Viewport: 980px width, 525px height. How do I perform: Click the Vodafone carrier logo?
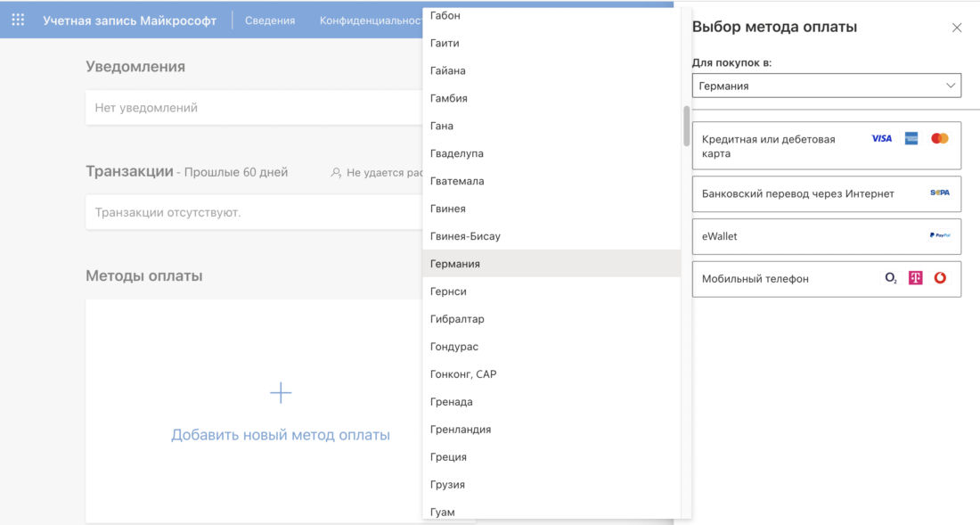[940, 279]
